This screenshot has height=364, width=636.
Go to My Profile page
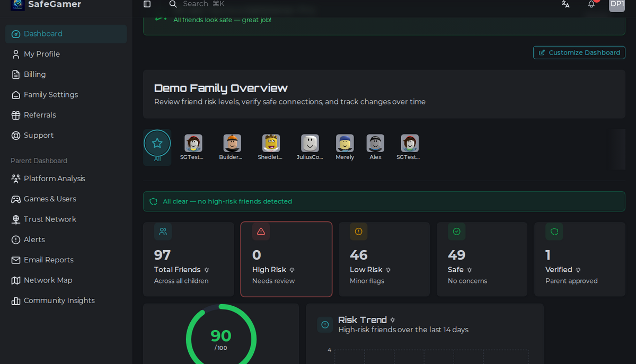66,54
